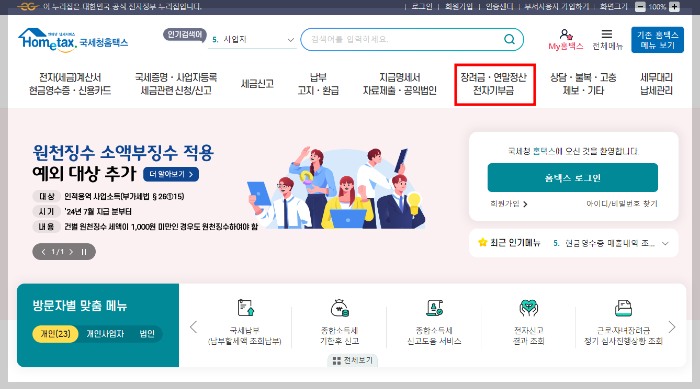
Task: Open 장려금·연말정산 전자기부금 menu
Action: (x=494, y=84)
